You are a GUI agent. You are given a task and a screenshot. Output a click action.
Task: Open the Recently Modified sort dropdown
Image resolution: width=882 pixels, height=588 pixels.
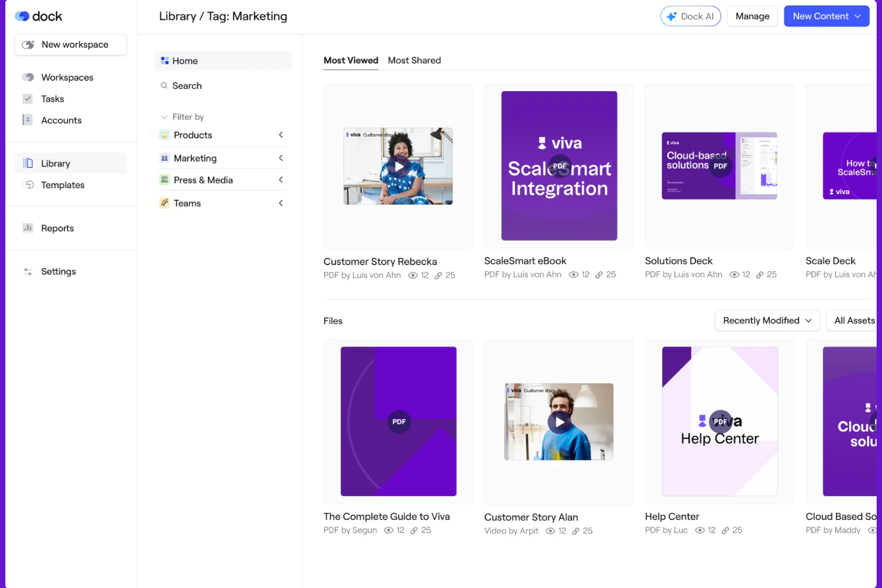[x=767, y=321]
